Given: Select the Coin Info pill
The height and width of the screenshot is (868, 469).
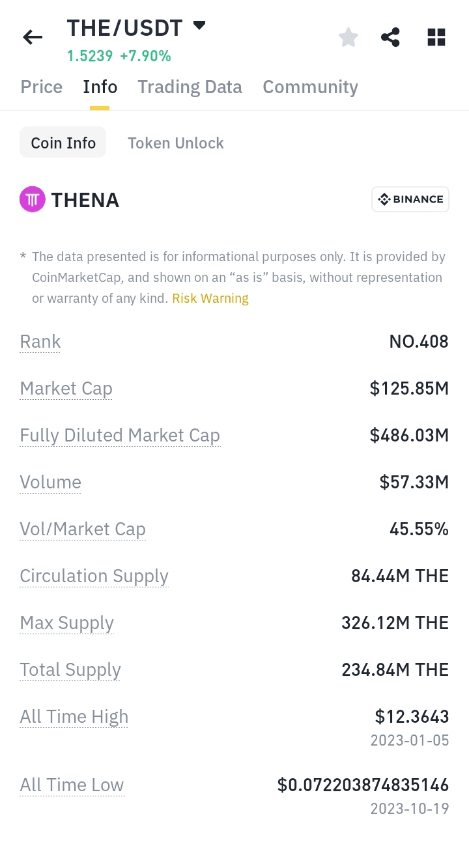Looking at the screenshot, I should [63, 143].
